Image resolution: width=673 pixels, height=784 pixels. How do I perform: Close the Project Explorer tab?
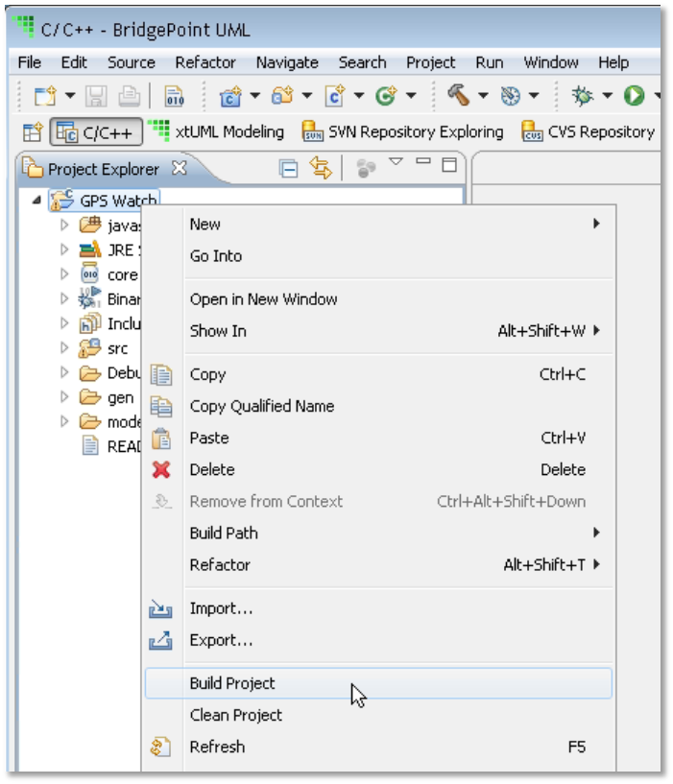[180, 168]
